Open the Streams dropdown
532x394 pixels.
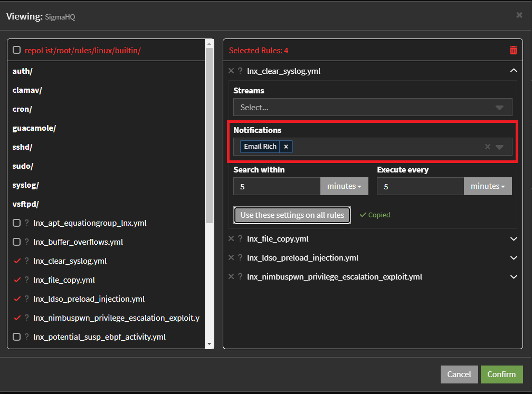[372, 108]
